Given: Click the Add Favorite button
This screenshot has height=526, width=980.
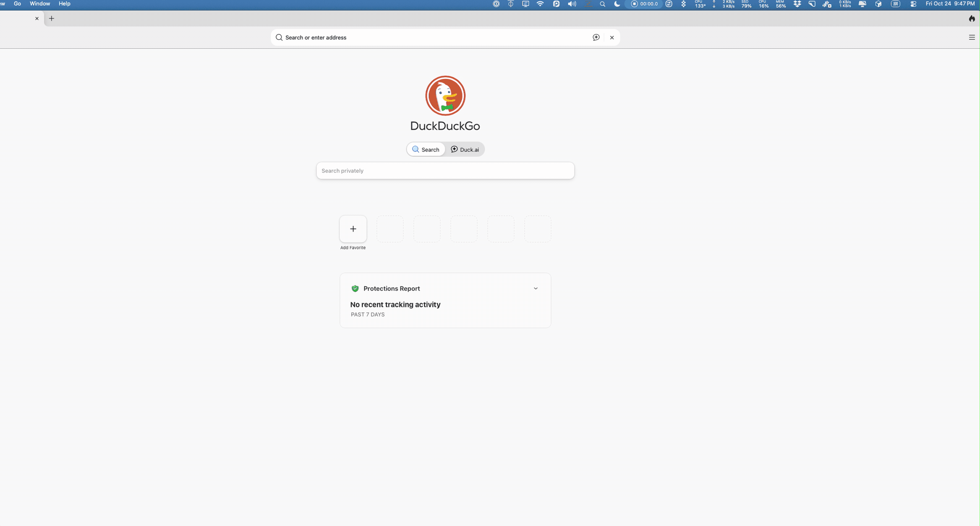Looking at the screenshot, I should [x=353, y=229].
